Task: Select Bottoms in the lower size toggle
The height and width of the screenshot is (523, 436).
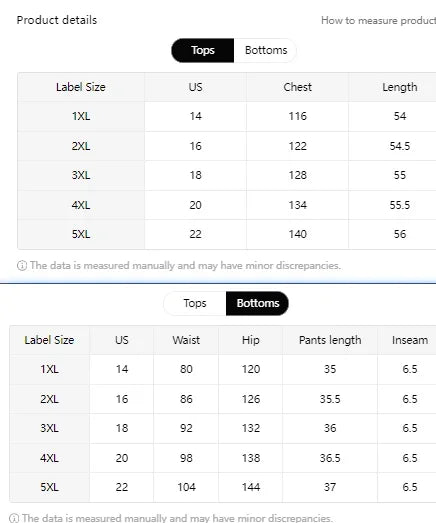Action: (258, 303)
